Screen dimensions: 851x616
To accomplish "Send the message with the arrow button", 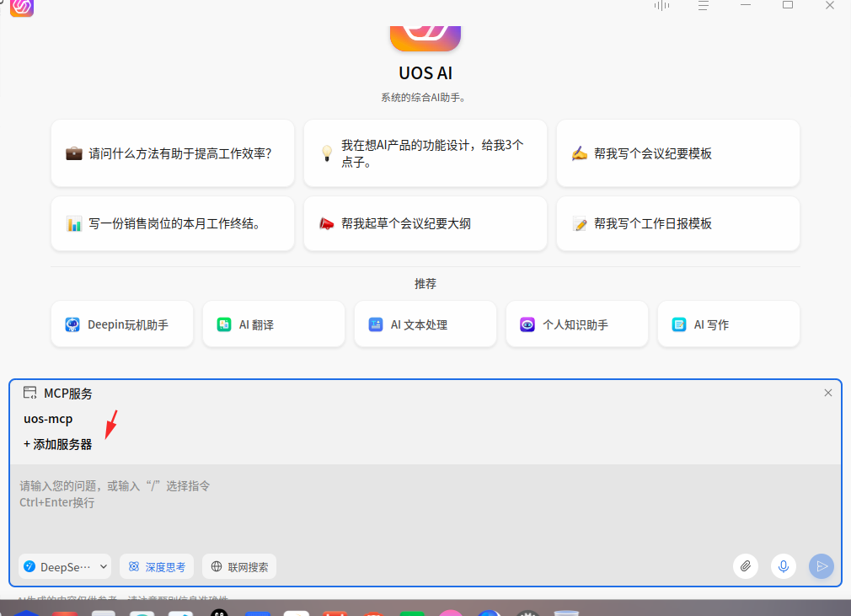I will (x=822, y=566).
